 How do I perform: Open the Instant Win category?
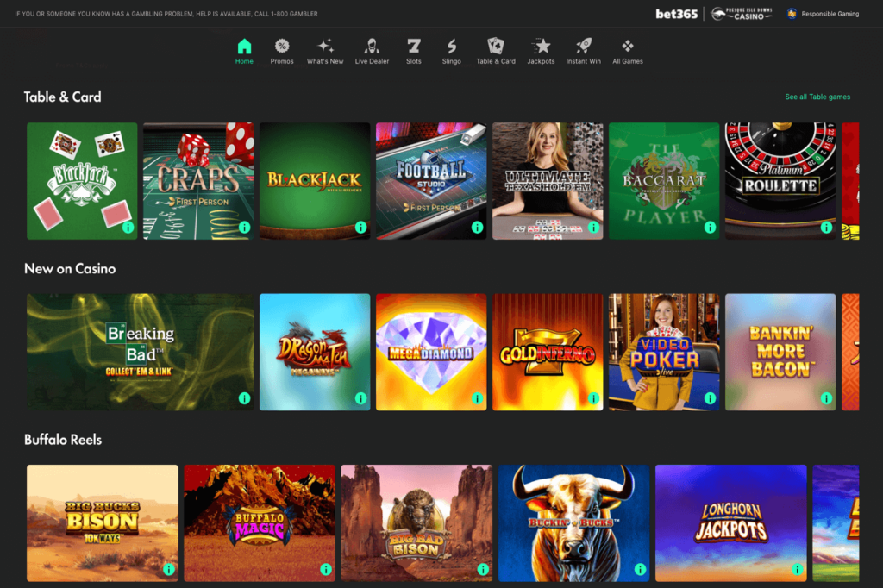(584, 51)
